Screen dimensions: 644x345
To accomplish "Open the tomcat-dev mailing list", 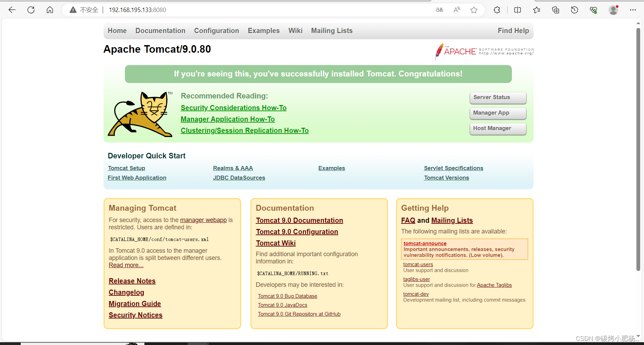I will coord(416,294).
